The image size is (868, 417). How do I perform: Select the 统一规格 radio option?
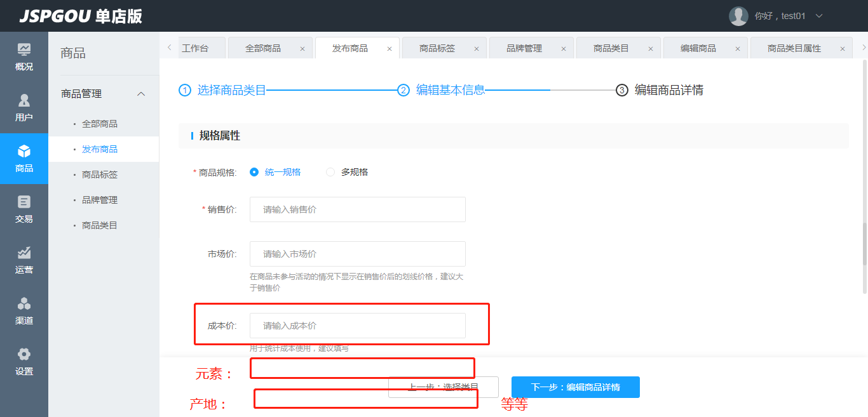[x=254, y=172]
